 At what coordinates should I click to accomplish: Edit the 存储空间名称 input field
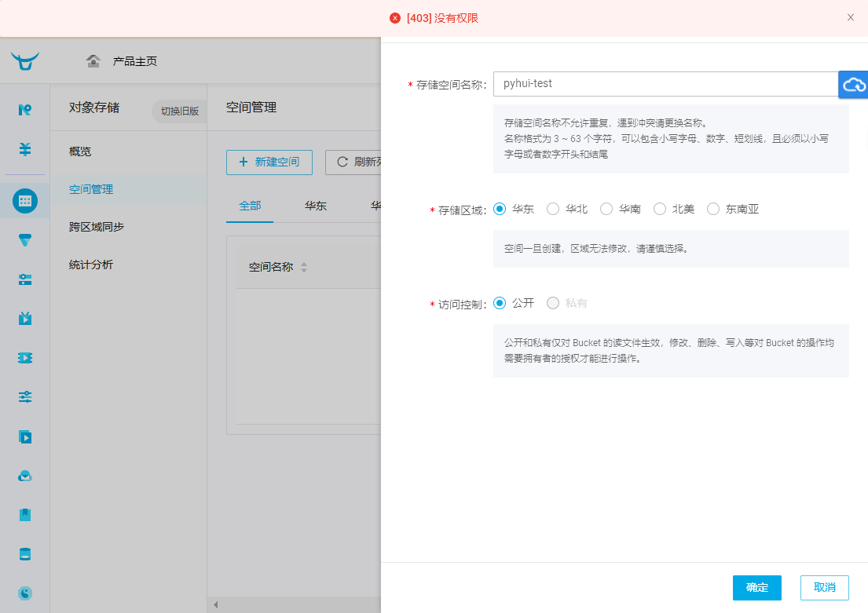coord(664,84)
